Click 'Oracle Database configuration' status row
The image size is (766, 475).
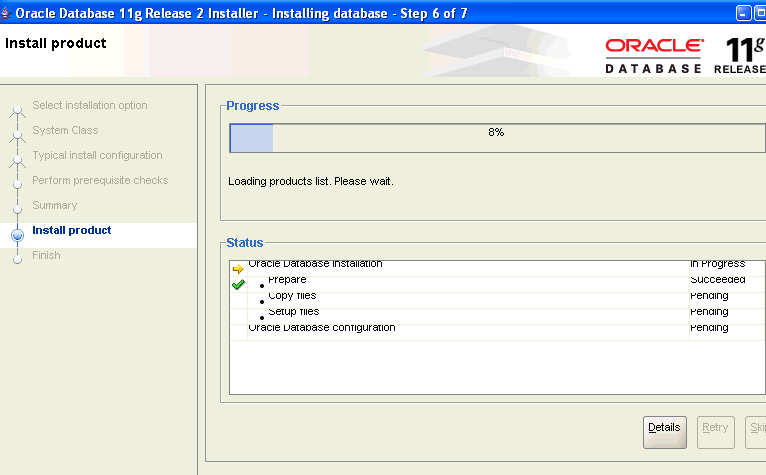pos(497,332)
